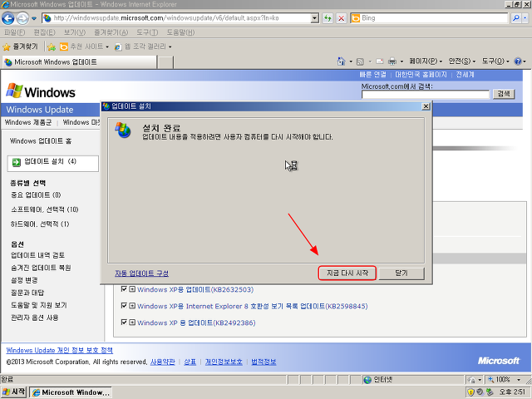
Task: Click the 닫기 button in dialog
Action: click(401, 273)
